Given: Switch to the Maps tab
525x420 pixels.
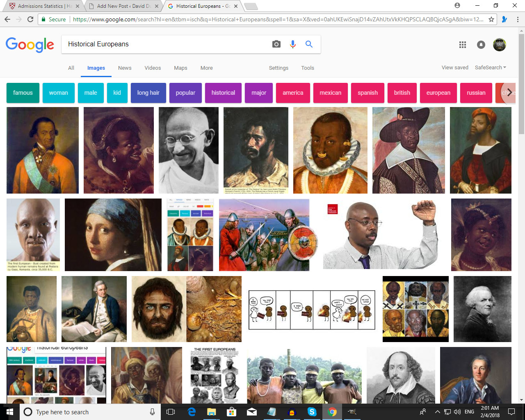Looking at the screenshot, I should coord(180,68).
